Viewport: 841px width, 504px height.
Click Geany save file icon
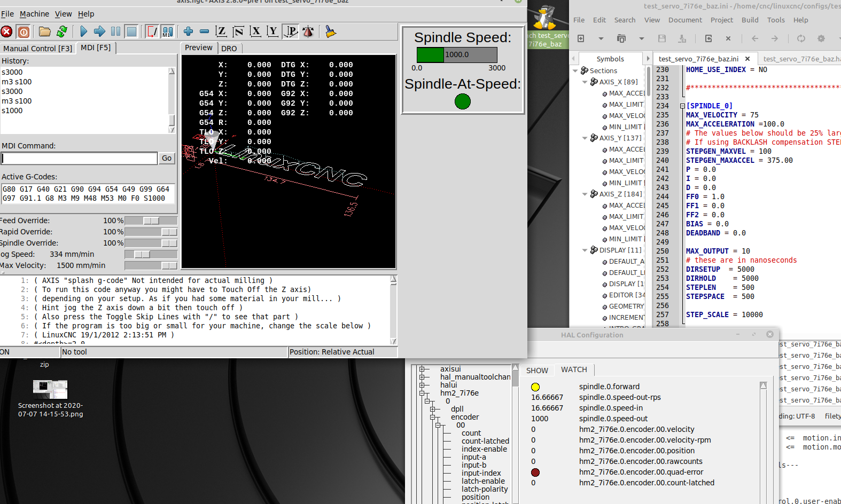(x=662, y=38)
